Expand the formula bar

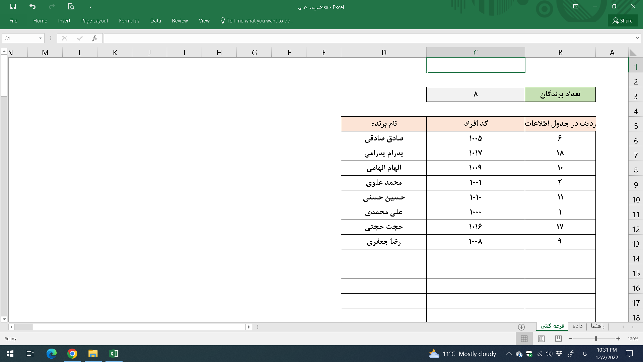click(x=637, y=38)
